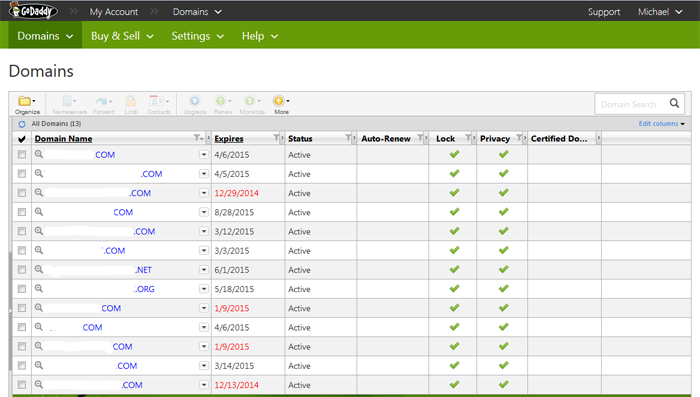Open the .COM domain expiring 8/28/2015
This screenshot has height=397, width=700.
123,212
